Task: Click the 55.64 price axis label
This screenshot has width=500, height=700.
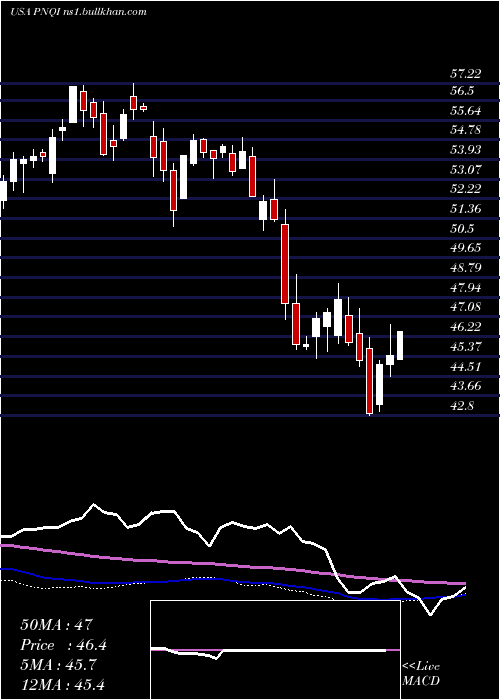Action: point(465,111)
